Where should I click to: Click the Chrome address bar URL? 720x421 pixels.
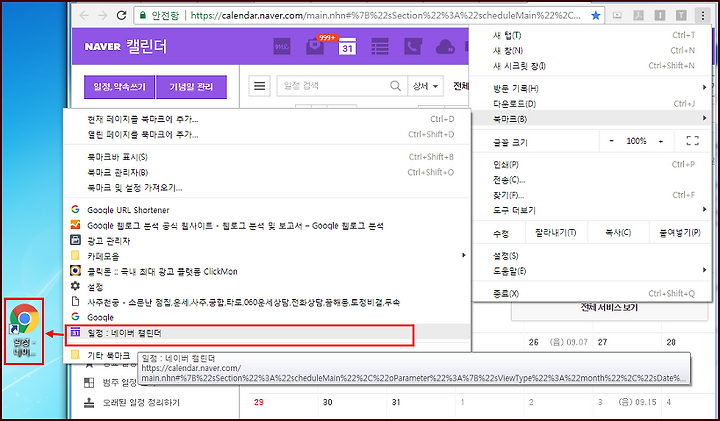(x=385, y=16)
